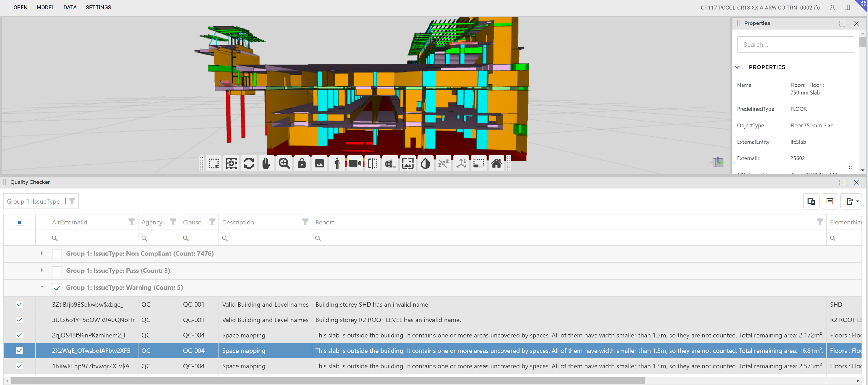Screen dimensions: 868x385
Task: Open the export dropdown button
Action: click(851, 201)
